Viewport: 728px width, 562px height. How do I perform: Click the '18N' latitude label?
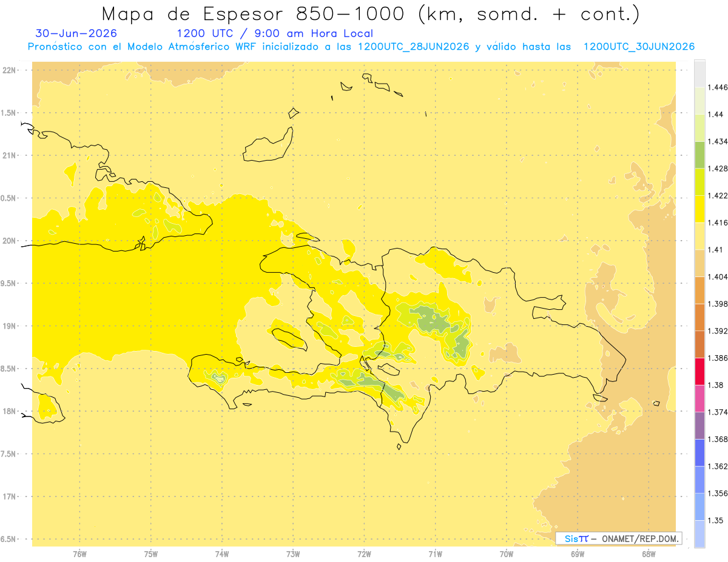[10, 412]
